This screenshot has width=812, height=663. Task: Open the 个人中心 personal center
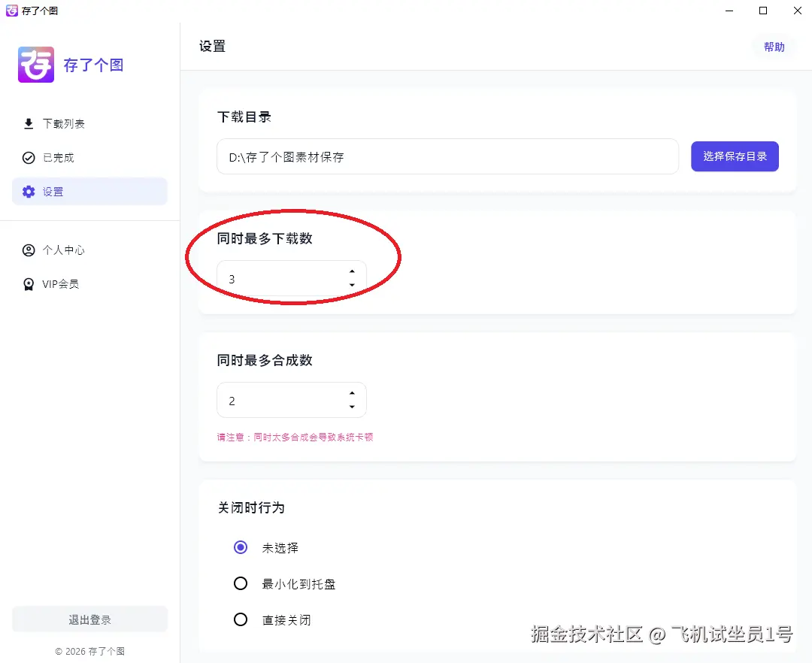[x=89, y=250]
